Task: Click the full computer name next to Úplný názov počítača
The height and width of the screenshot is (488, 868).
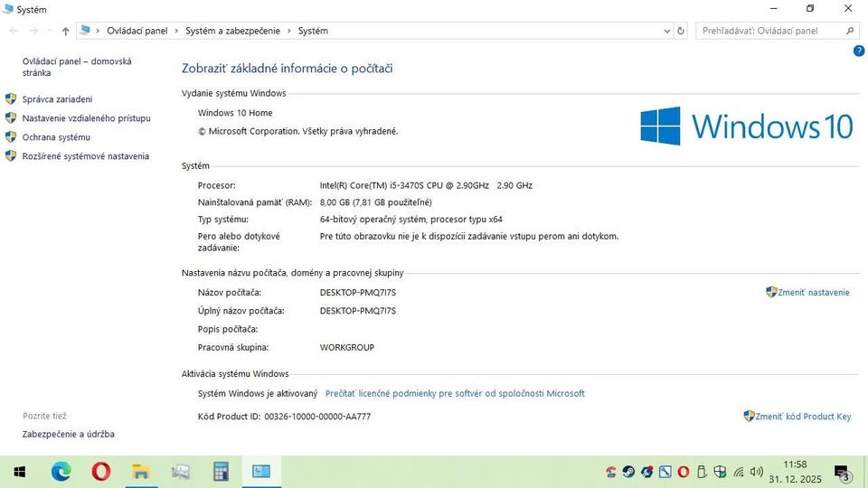Action: pos(358,311)
